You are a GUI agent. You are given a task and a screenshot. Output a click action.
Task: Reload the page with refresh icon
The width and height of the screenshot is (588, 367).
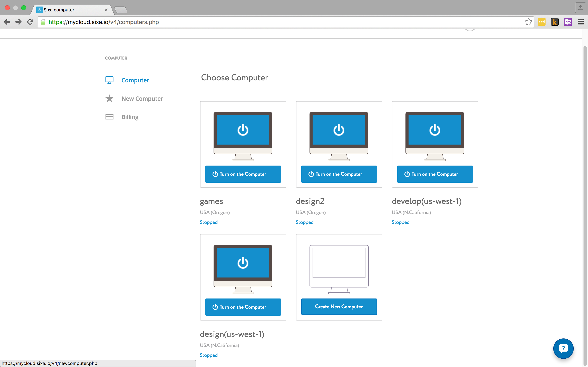coord(30,22)
